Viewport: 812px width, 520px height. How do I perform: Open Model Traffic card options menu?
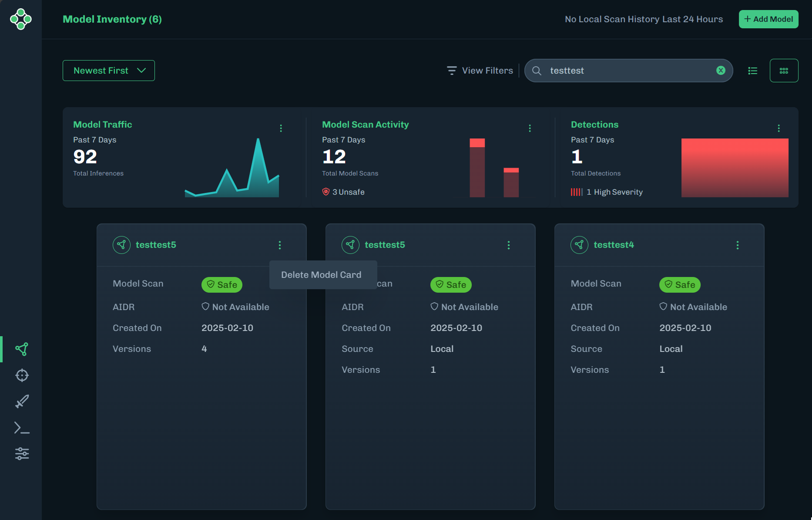click(x=281, y=128)
